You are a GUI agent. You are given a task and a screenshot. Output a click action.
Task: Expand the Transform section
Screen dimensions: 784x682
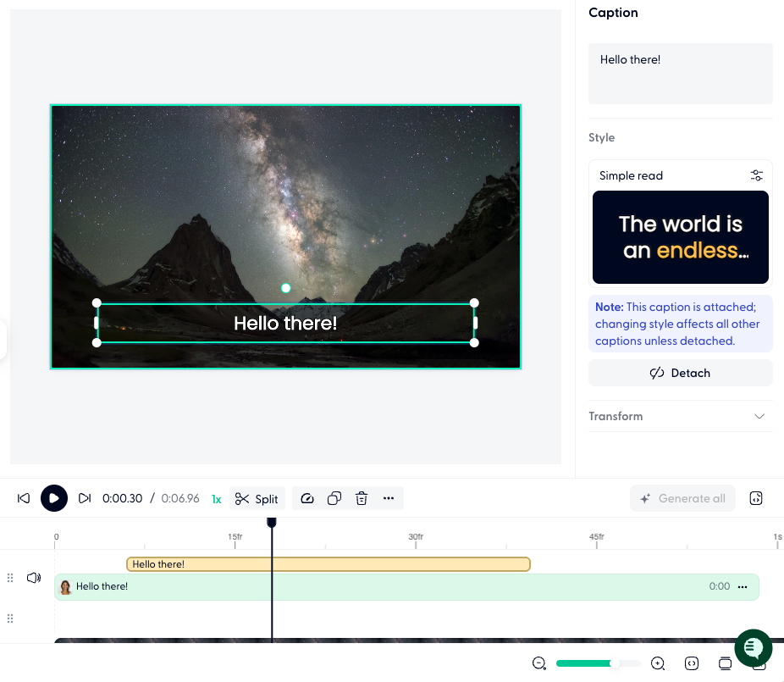[759, 416]
